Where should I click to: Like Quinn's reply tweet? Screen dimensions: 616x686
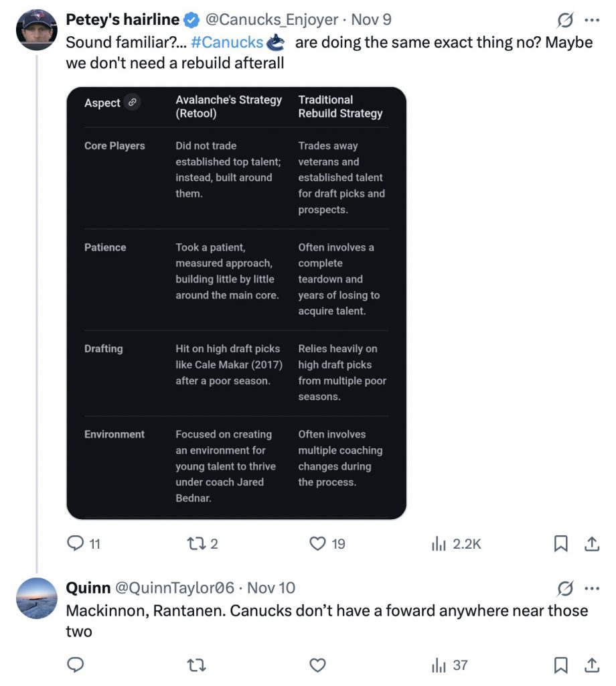click(318, 665)
